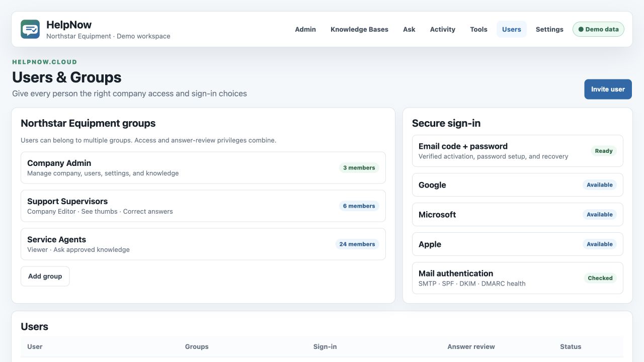
Task: Open the Support Supervisors group card
Action: 203,206
